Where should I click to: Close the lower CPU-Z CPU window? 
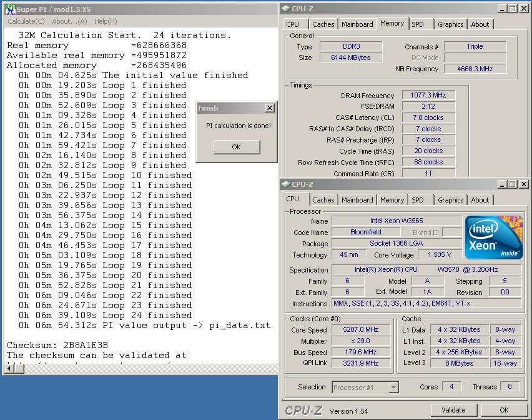tap(524, 184)
